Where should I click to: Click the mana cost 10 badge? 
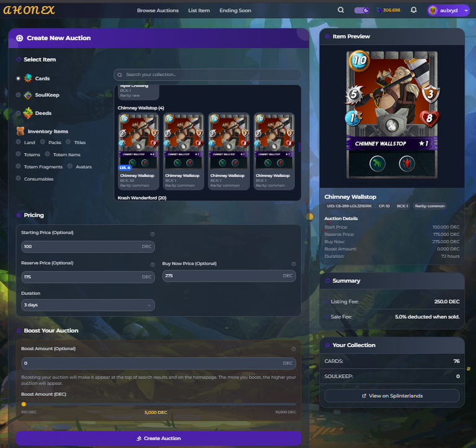click(x=359, y=61)
